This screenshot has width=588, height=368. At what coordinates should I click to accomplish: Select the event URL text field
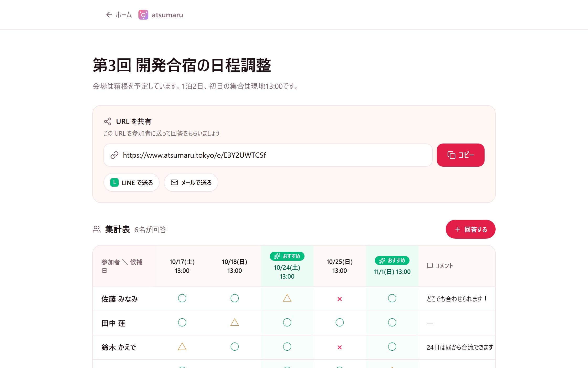coord(268,155)
